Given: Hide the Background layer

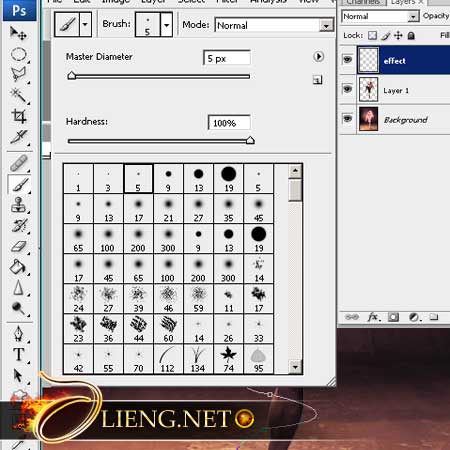Looking at the screenshot, I should (x=347, y=119).
